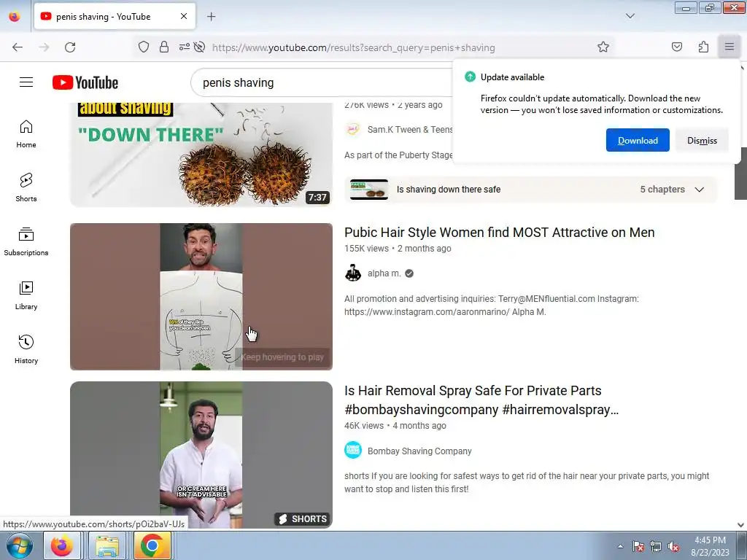Image resolution: width=747 pixels, height=560 pixels.
Task: Open History in the sidebar
Action: (26, 349)
